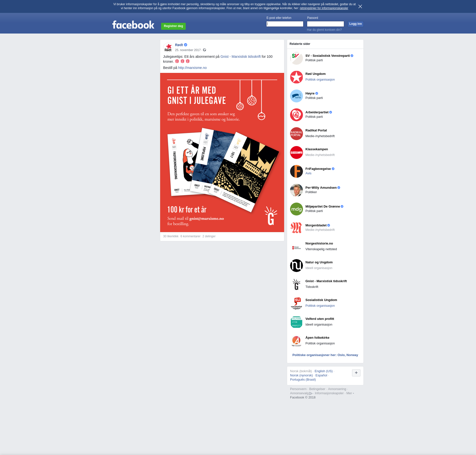Click the Rødt profile picture
The height and width of the screenshot is (455, 476).
pyautogui.click(x=168, y=47)
